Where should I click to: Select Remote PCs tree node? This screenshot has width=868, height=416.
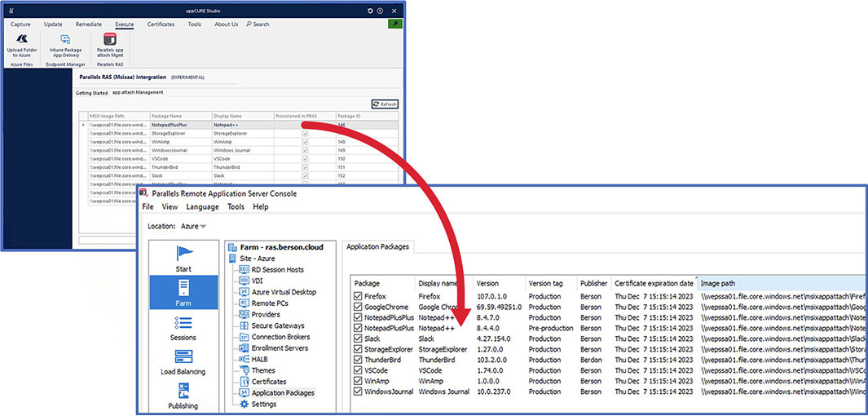pos(263,303)
